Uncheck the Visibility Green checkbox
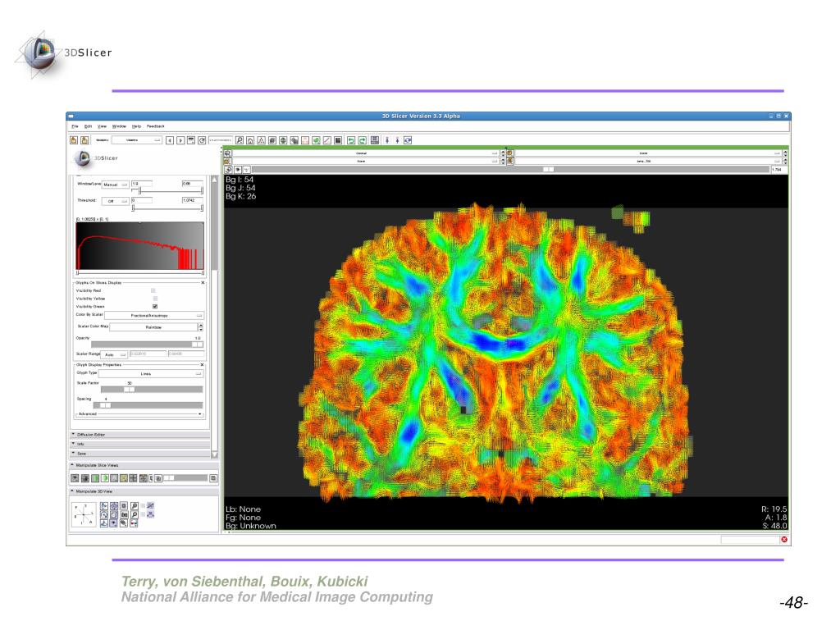Screen dimensions: 840x630 (x=155, y=307)
